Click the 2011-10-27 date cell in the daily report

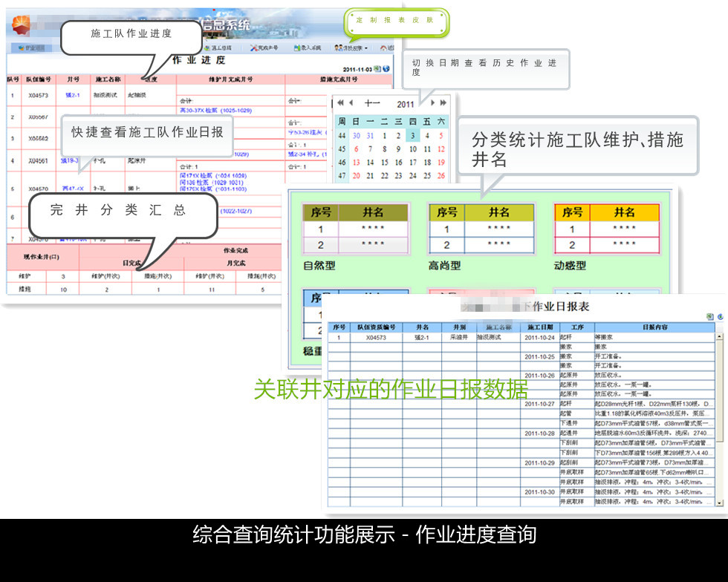coord(539,404)
